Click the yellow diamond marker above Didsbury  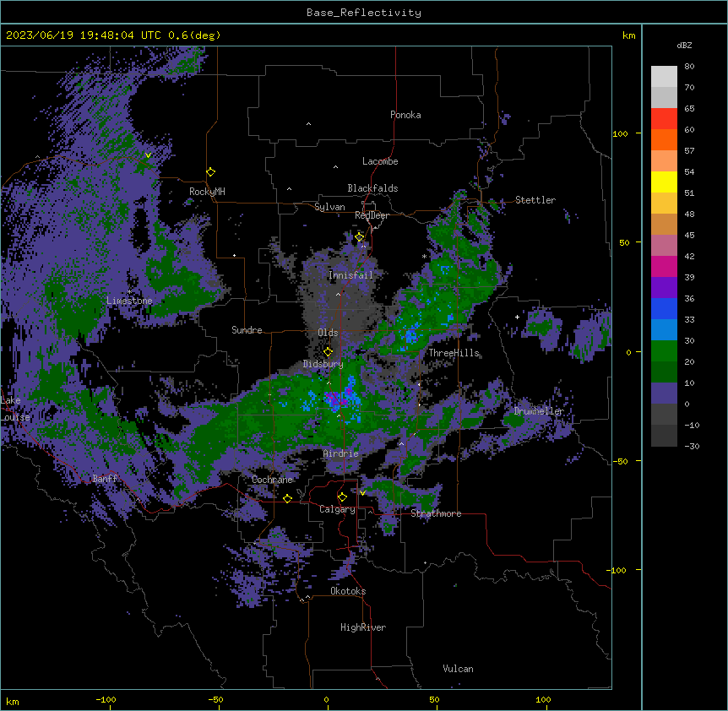coord(328,352)
